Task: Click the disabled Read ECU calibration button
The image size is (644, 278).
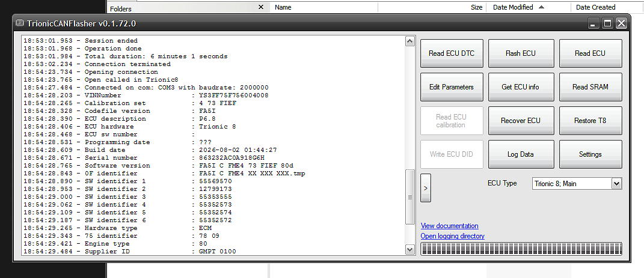Action: 452,121
